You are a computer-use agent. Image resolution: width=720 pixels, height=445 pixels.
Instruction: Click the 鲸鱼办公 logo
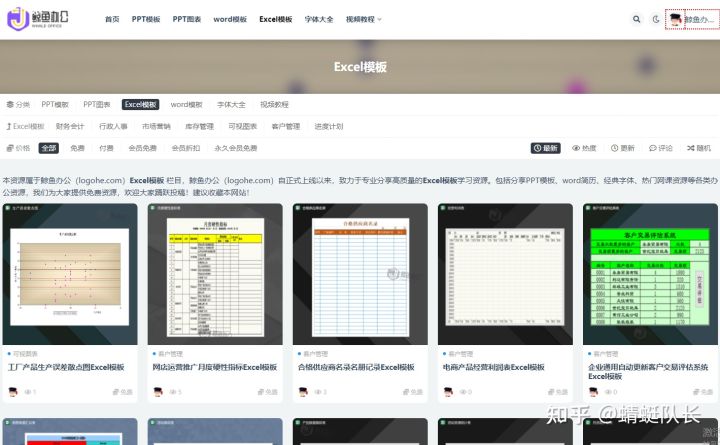[38, 19]
